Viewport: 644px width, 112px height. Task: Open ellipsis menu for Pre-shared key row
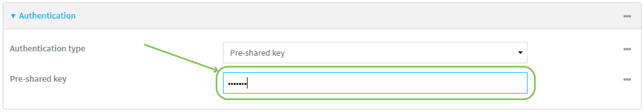click(x=627, y=80)
